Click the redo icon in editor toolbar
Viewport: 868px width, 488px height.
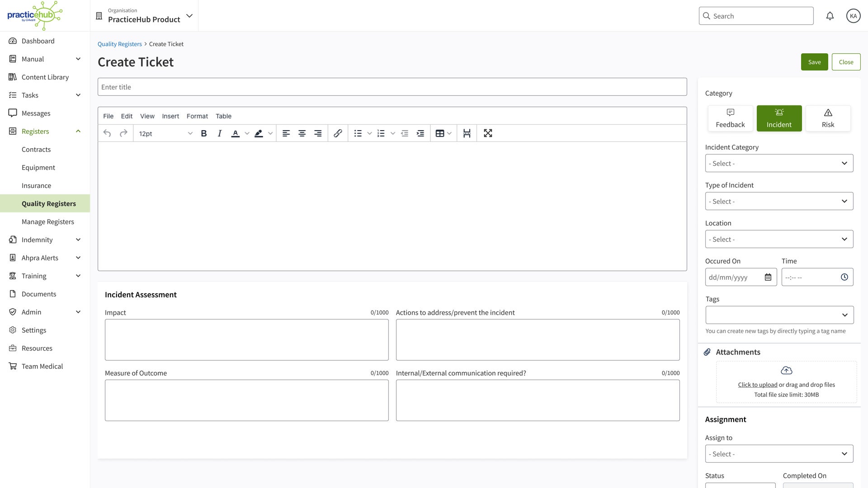click(x=123, y=133)
